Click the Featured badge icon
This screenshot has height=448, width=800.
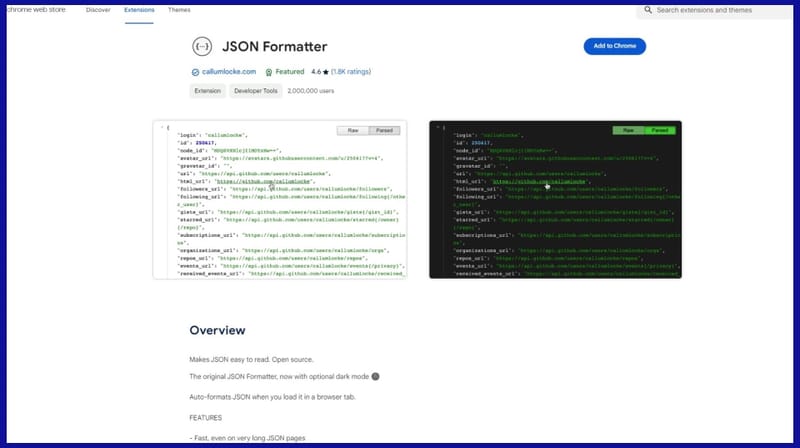click(268, 72)
